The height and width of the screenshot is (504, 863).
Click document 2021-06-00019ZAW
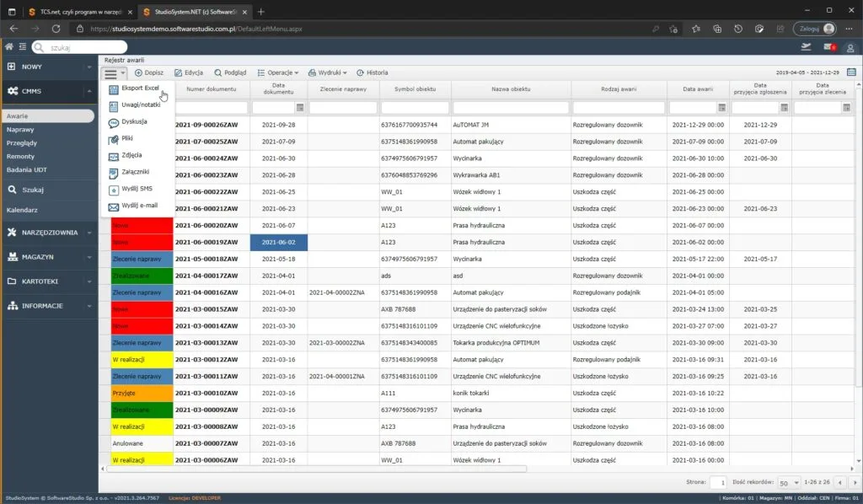[206, 242]
